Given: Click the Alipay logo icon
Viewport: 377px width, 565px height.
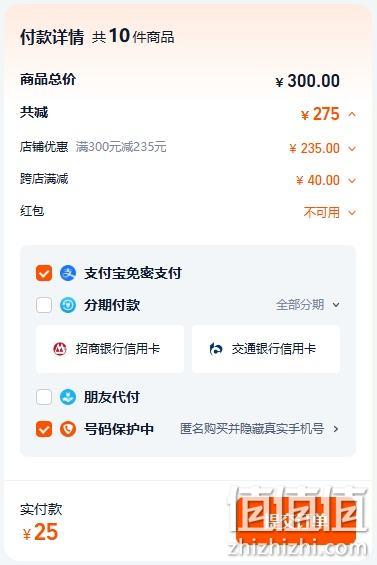Looking at the screenshot, I should click(x=68, y=273).
